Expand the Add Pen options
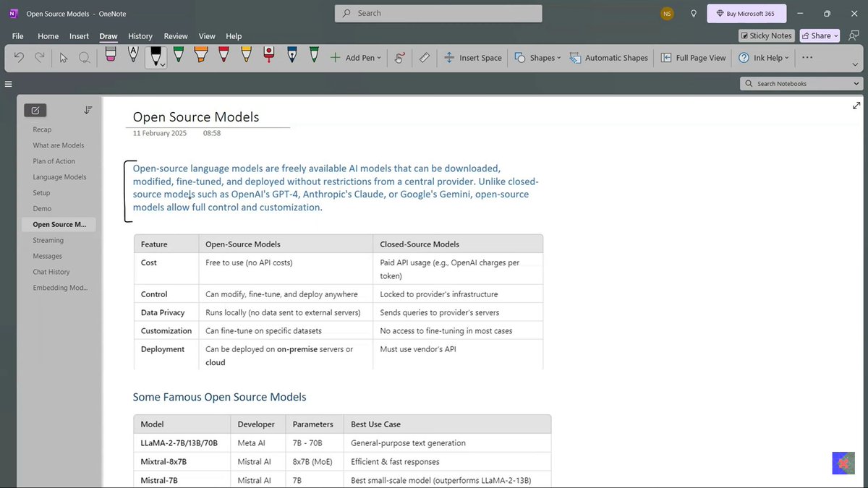The width and height of the screenshot is (868, 488). coord(355,57)
